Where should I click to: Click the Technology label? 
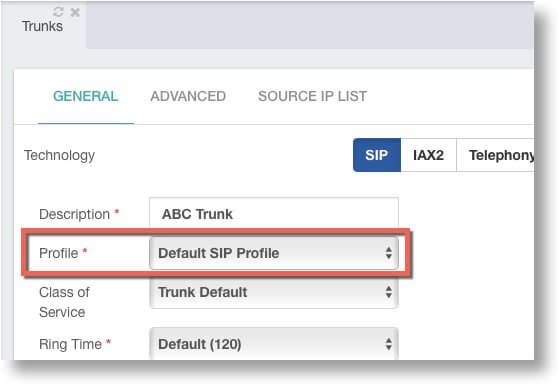(x=59, y=155)
